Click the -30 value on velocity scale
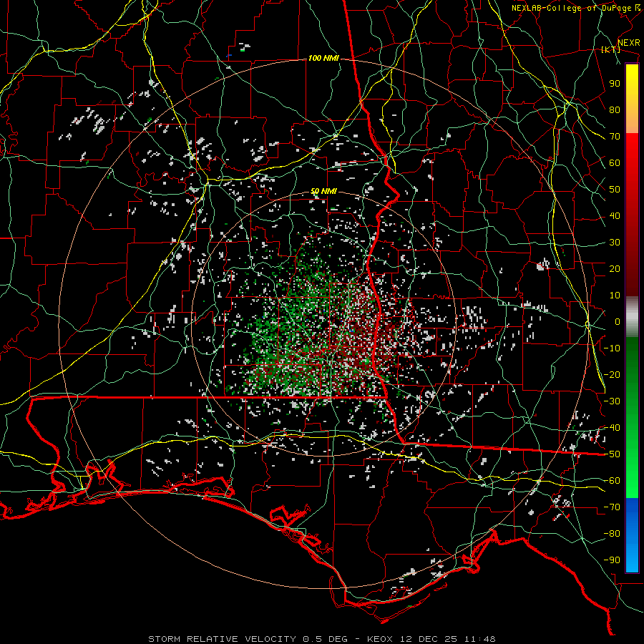Viewport: 644px width, 644px height. (x=612, y=401)
